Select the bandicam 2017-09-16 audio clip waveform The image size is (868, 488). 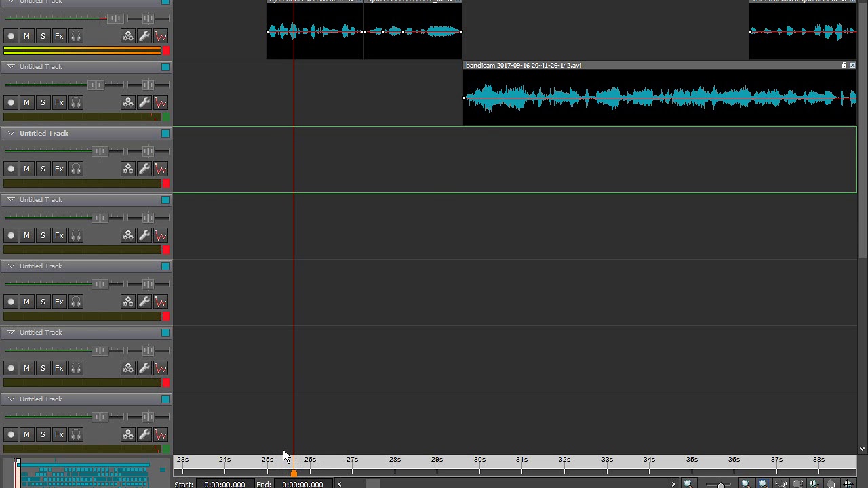pos(660,98)
